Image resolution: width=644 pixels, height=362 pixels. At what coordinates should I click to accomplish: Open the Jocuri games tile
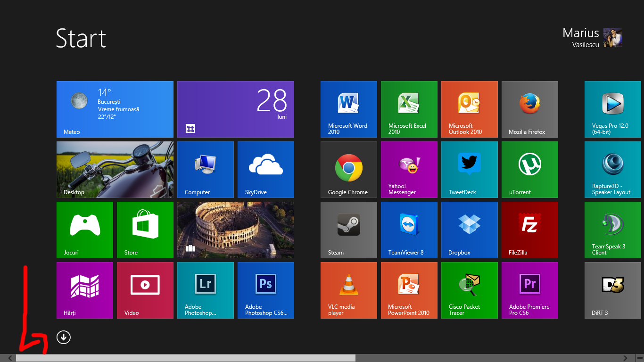click(x=85, y=230)
